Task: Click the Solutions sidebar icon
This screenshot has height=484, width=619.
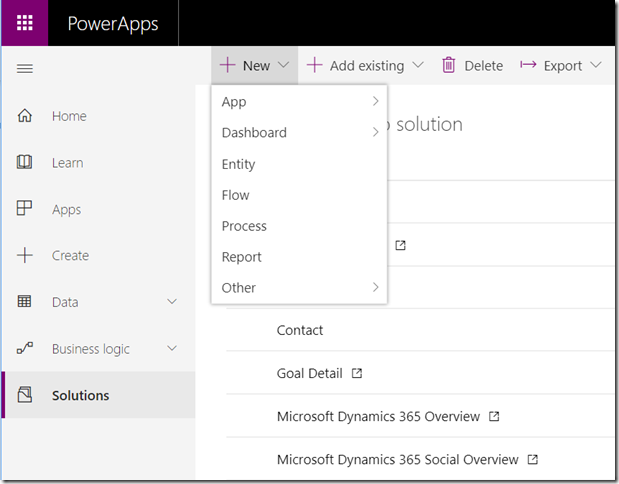Action: coord(25,395)
